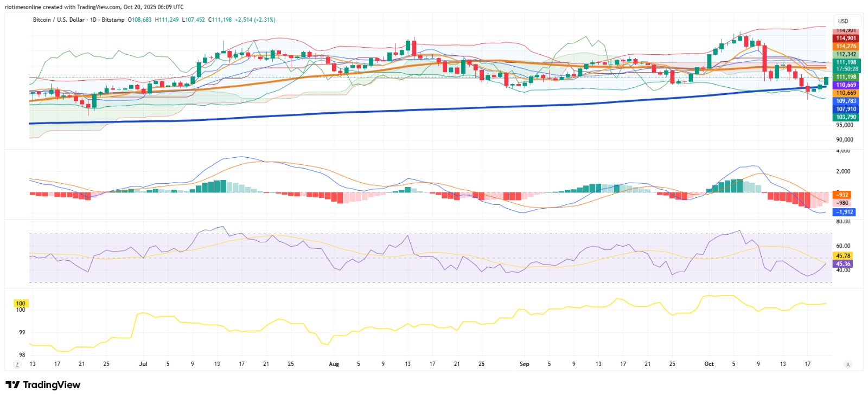This screenshot has width=868, height=399.
Task: Open the USD currency selector
Action: coord(843,21)
